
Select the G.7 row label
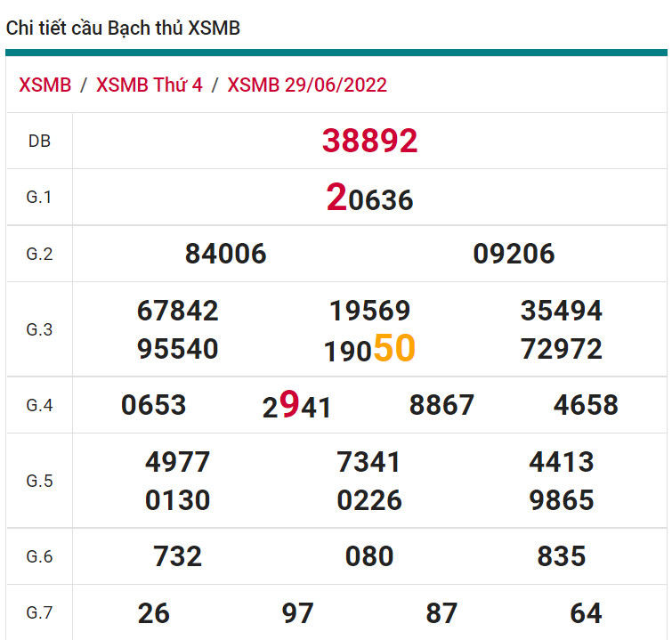click(39, 612)
